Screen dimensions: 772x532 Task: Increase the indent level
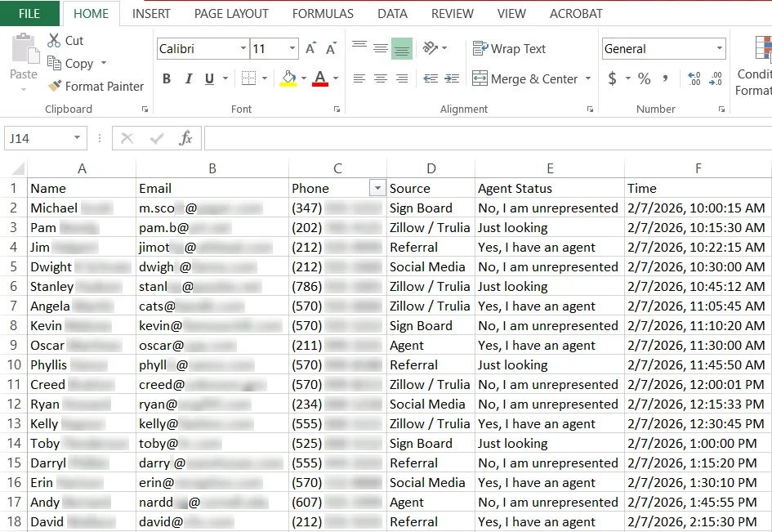tap(452, 78)
